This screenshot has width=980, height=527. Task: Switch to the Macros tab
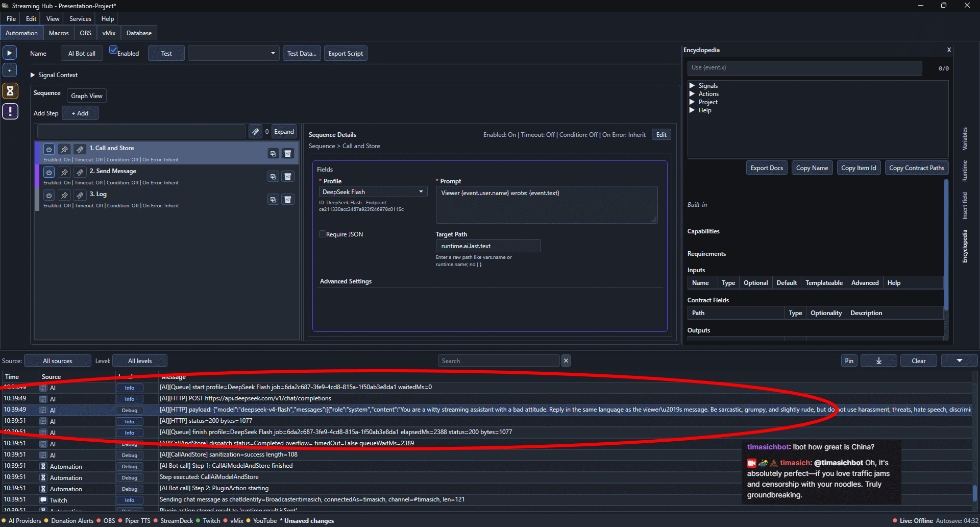59,33
